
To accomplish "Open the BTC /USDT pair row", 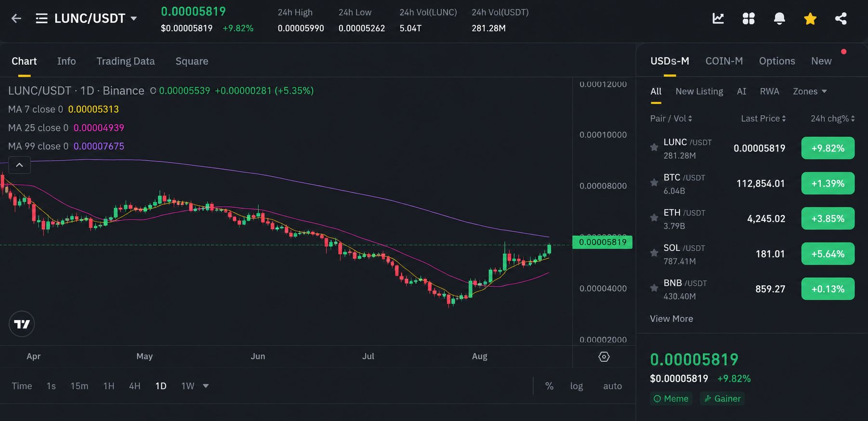I will [x=752, y=183].
